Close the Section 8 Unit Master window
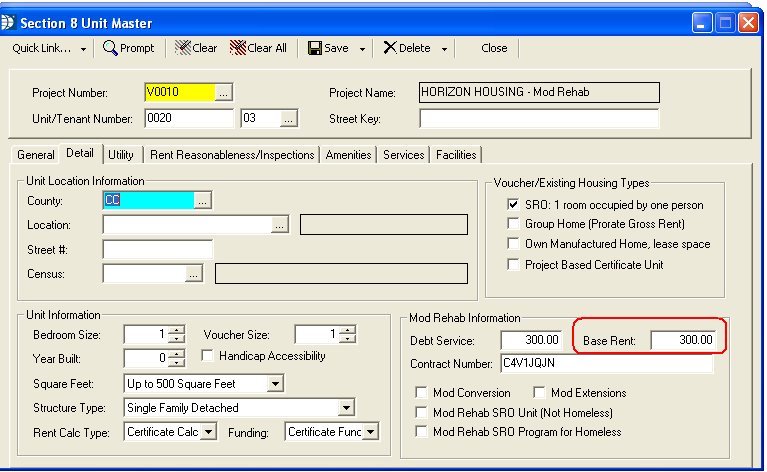The image size is (767, 472). tap(748, 22)
